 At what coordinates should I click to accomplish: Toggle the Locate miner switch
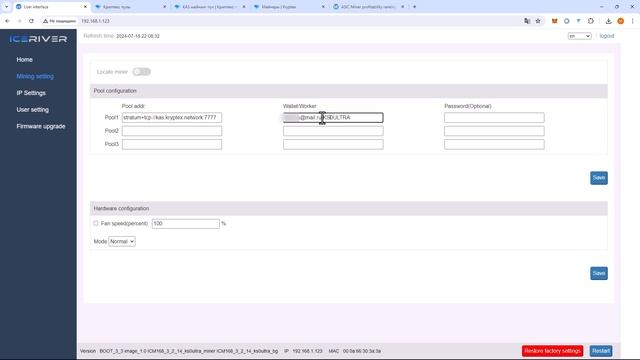(142, 72)
